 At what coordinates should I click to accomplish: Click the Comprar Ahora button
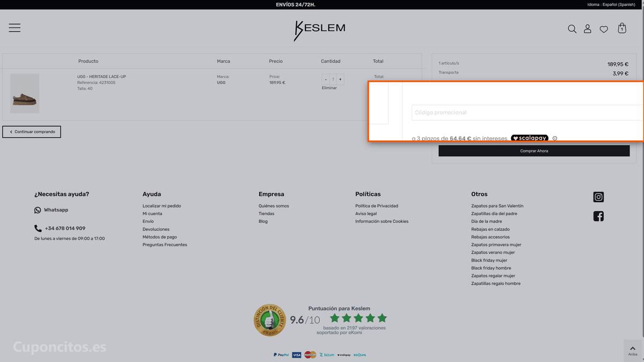click(534, 151)
